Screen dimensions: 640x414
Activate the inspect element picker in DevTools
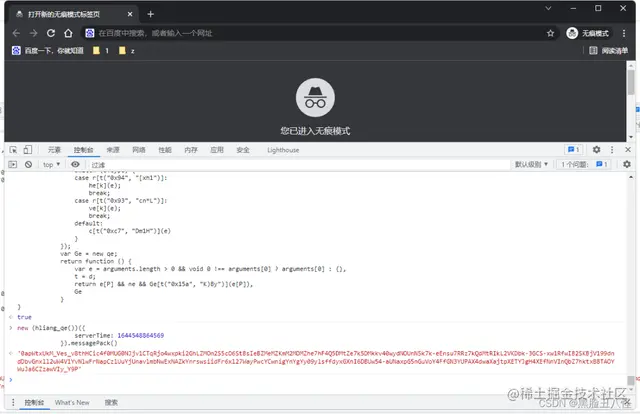[13, 150]
